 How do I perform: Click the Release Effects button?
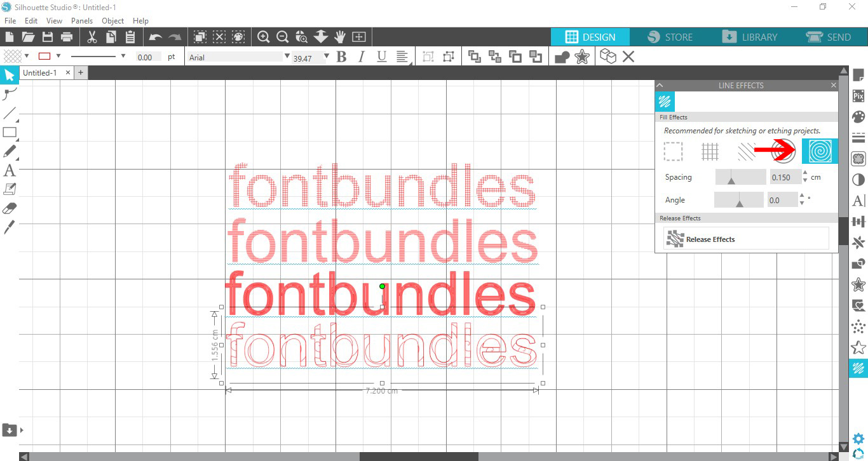[746, 239]
